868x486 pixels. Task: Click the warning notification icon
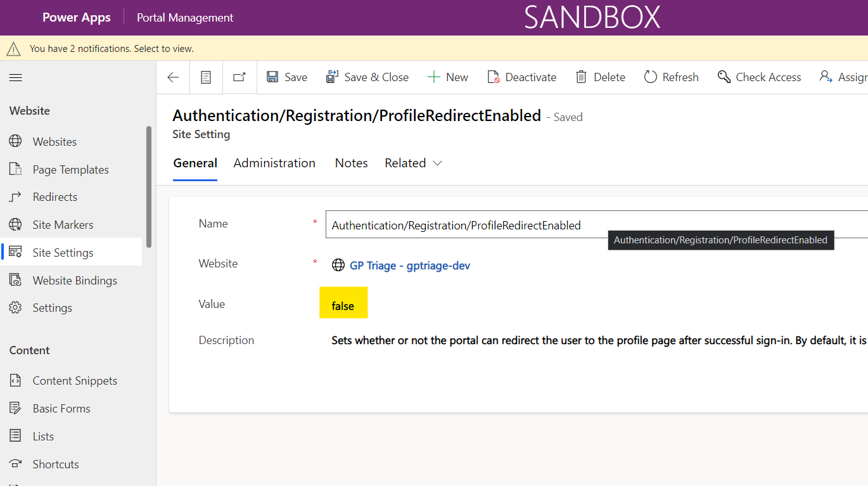click(x=14, y=48)
